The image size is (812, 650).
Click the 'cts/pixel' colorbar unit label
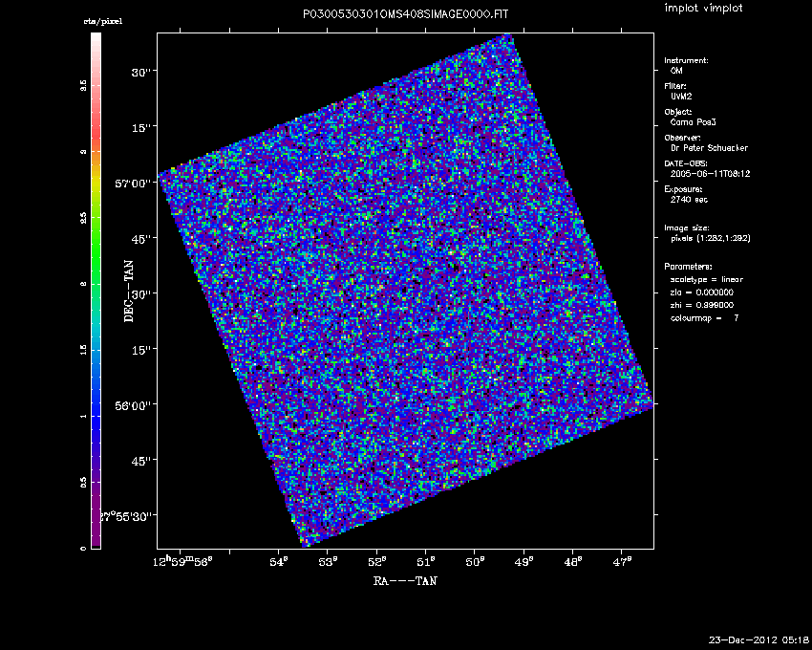(103, 21)
